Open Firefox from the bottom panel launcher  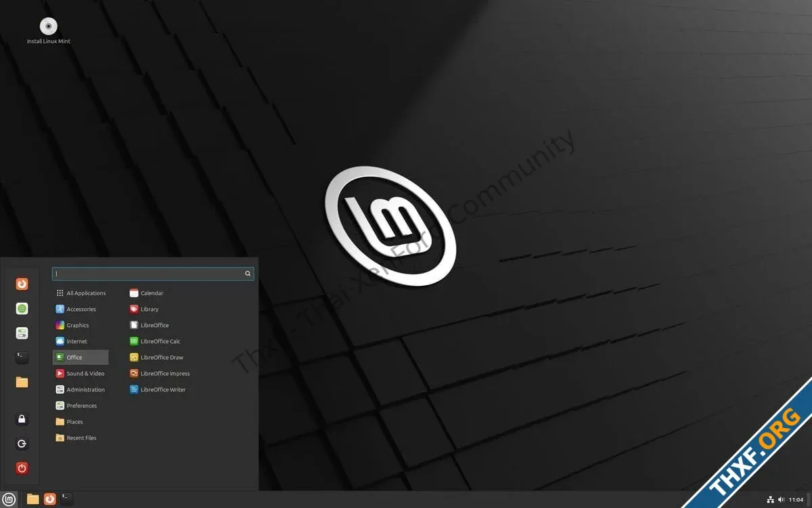(x=50, y=499)
